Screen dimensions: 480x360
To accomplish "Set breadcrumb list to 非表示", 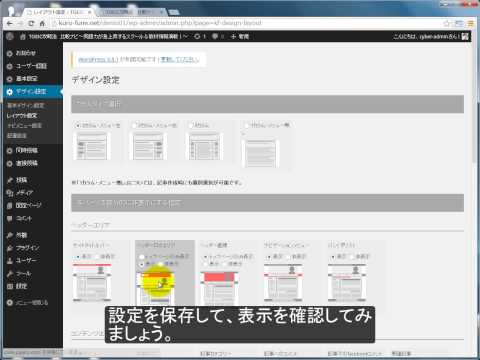I will 352,257.
